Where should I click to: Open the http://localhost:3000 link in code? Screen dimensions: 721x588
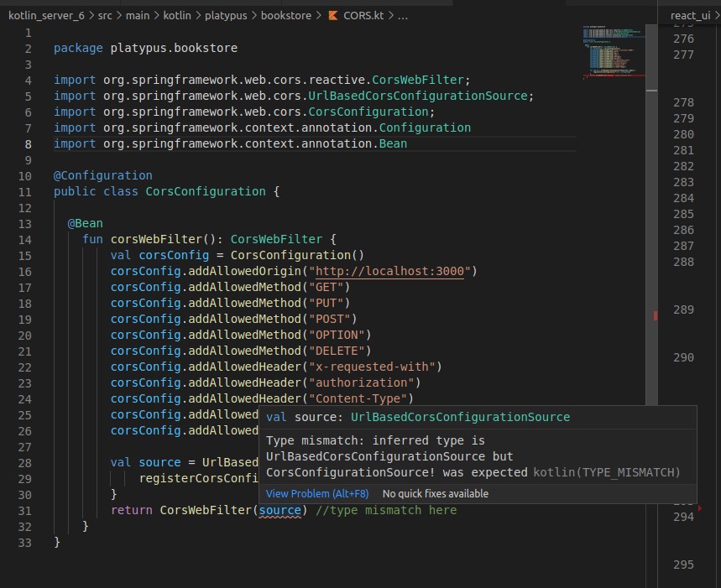pos(390,271)
